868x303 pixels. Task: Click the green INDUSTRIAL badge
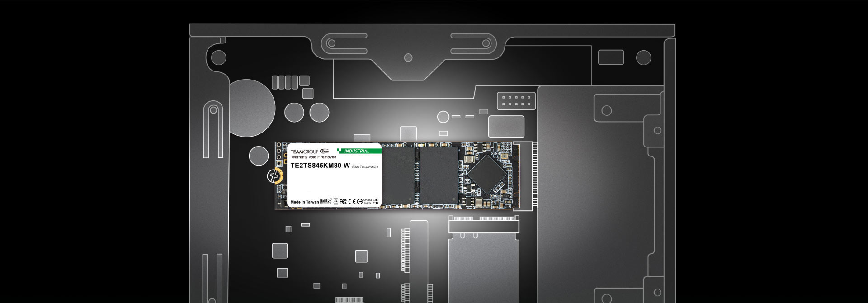point(359,151)
